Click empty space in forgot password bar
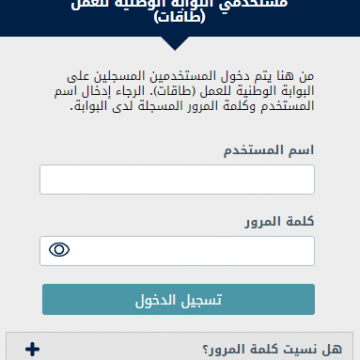360x360 pixels. click(120, 349)
